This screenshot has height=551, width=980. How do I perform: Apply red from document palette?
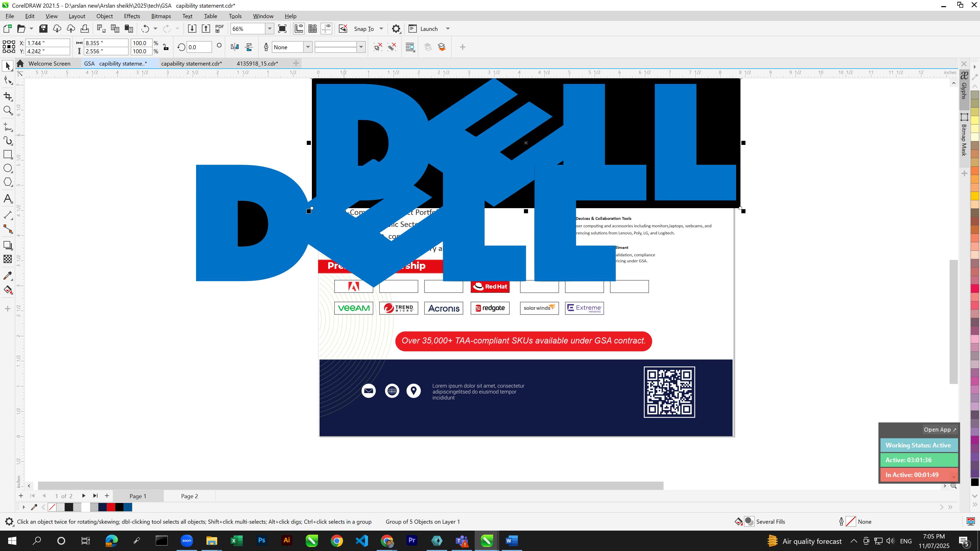coord(111,507)
